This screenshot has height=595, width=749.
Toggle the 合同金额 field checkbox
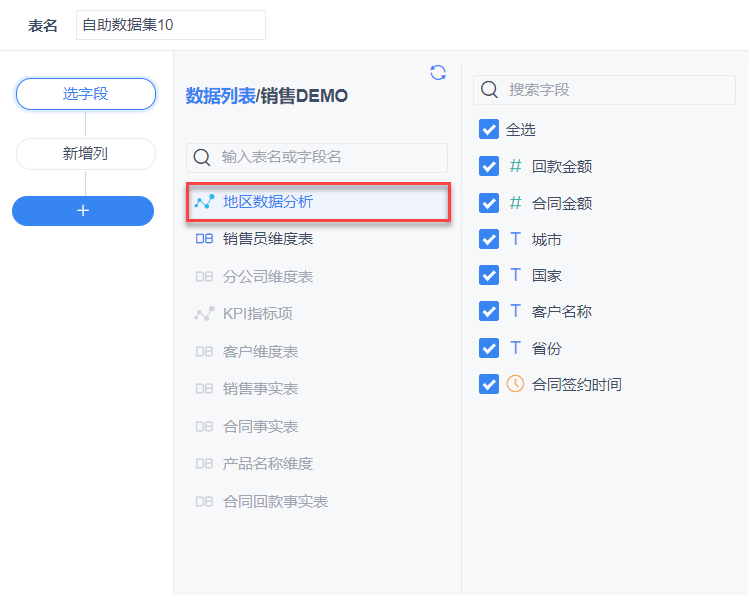click(489, 203)
